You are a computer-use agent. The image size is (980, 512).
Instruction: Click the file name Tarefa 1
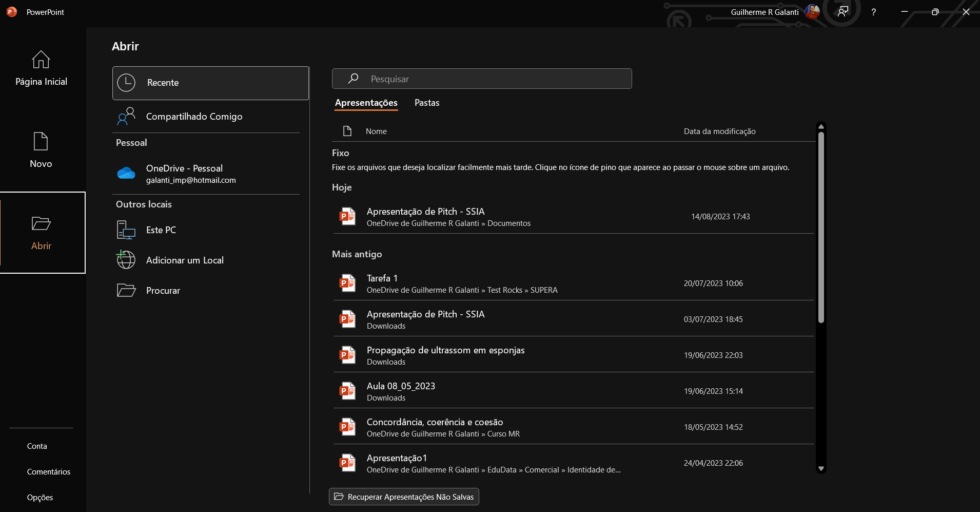pyautogui.click(x=382, y=278)
